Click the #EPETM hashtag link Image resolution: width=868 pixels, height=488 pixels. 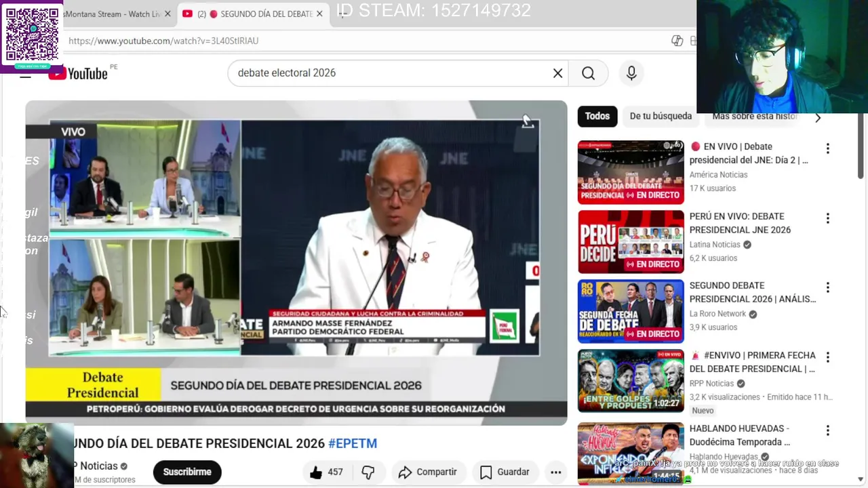353,443
